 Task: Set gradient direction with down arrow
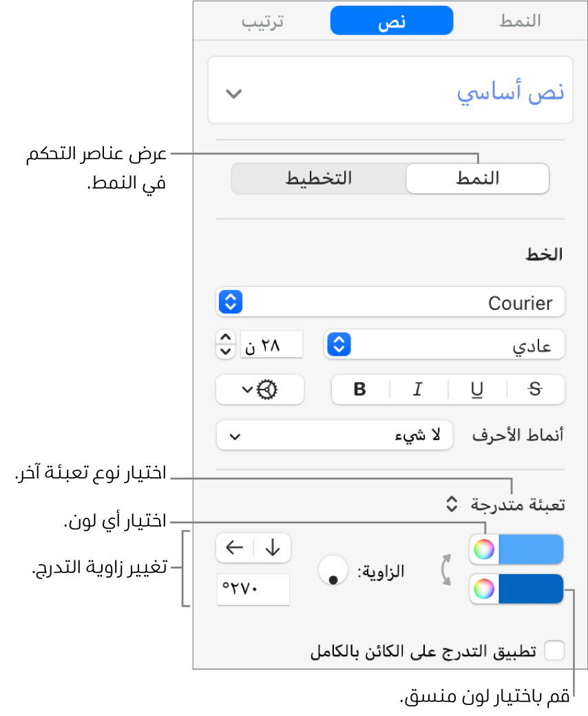coord(273,548)
